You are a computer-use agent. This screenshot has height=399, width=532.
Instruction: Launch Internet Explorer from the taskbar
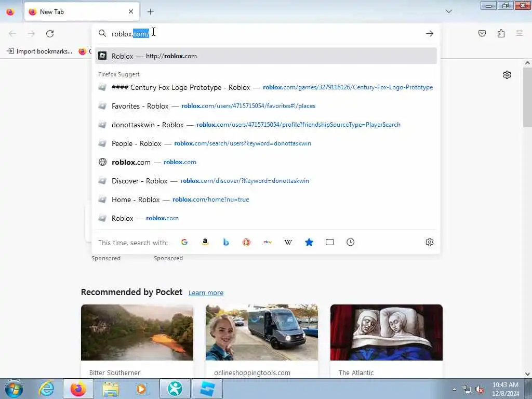pyautogui.click(x=46, y=389)
